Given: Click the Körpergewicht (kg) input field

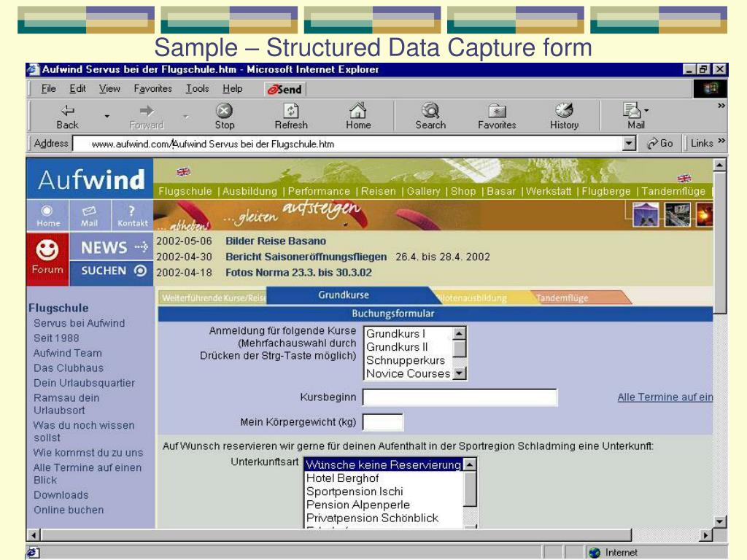Looking at the screenshot, I should [383, 422].
